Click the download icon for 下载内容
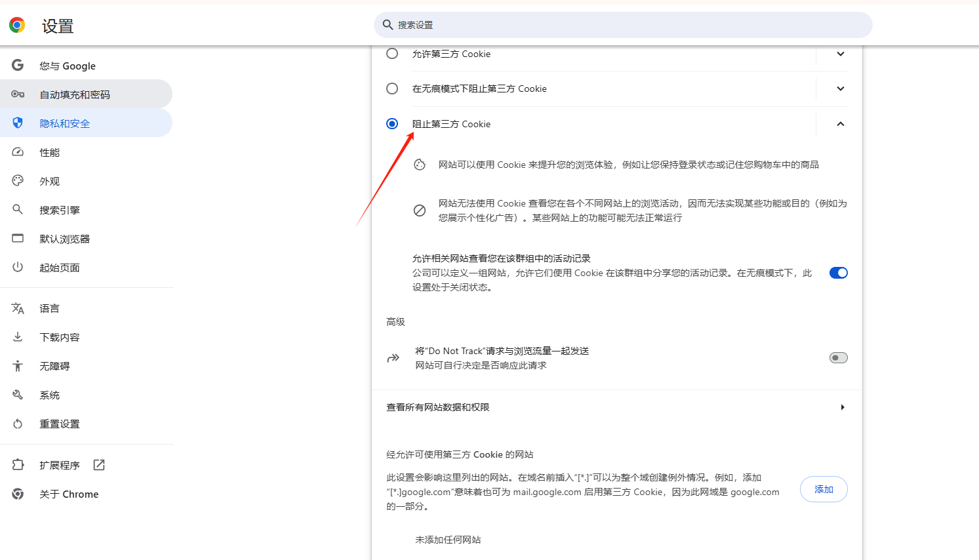Screen dimensions: 979x560 pyautogui.click(x=18, y=336)
